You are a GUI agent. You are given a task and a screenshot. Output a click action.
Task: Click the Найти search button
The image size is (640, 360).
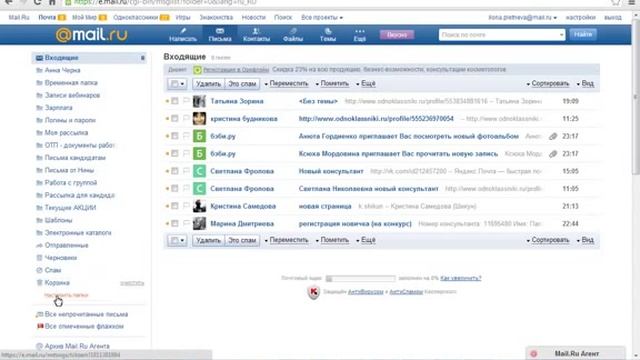pos(583,35)
